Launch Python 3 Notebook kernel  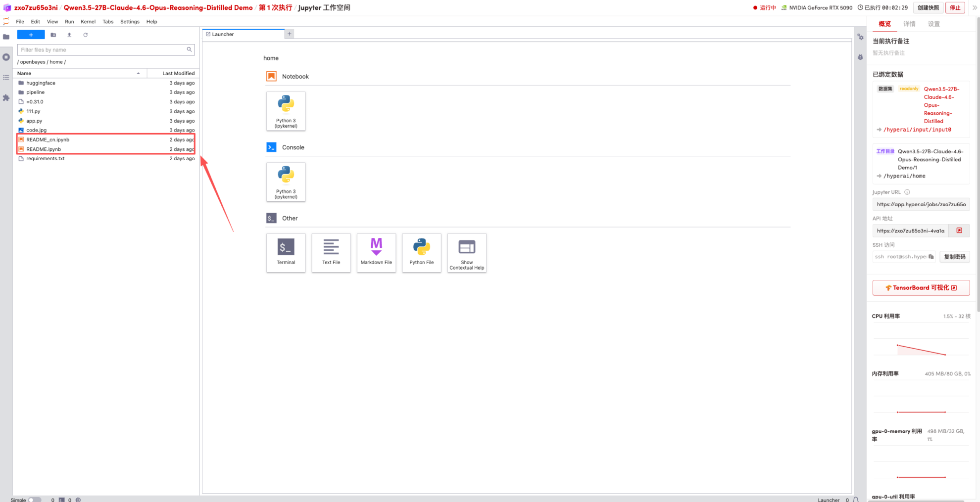(286, 111)
